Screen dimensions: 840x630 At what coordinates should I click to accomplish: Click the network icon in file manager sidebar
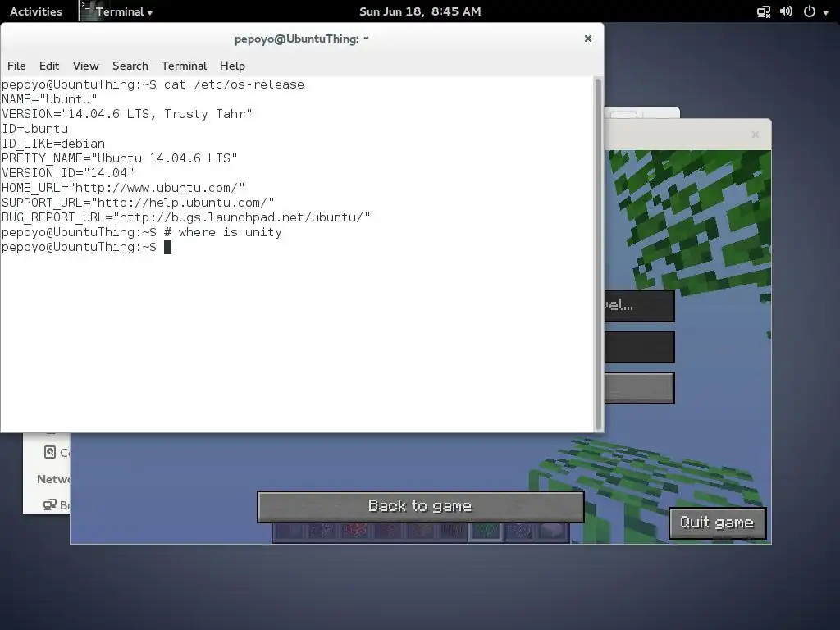point(50,504)
